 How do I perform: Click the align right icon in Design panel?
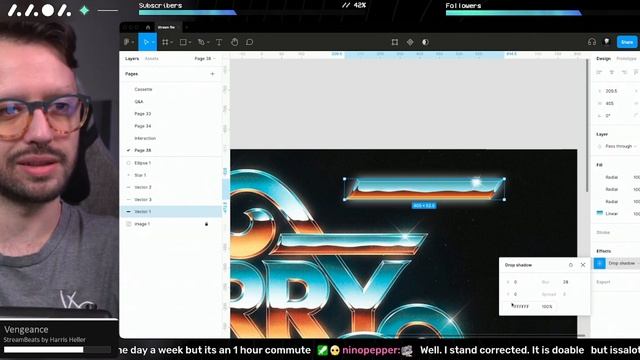624,72
